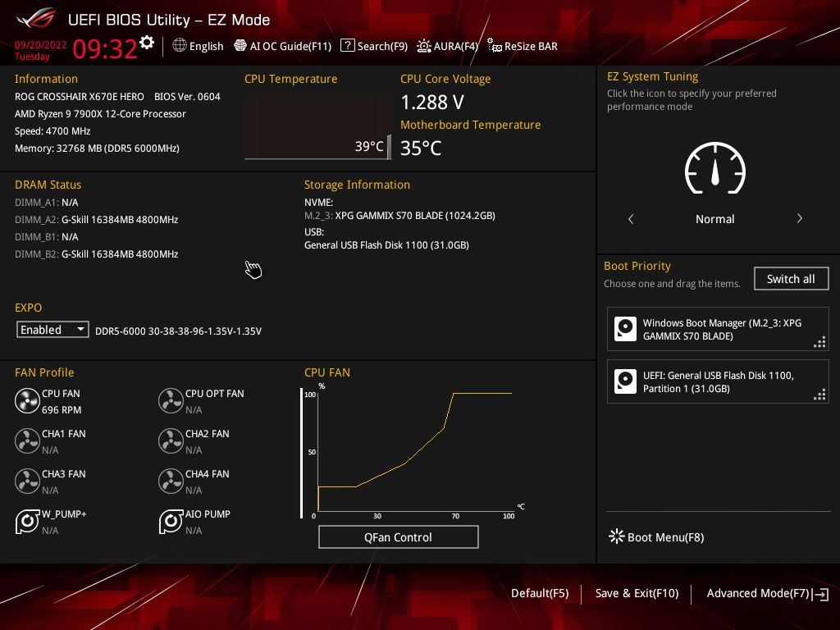Open QFan Control
This screenshot has width=840, height=630.
398,536
